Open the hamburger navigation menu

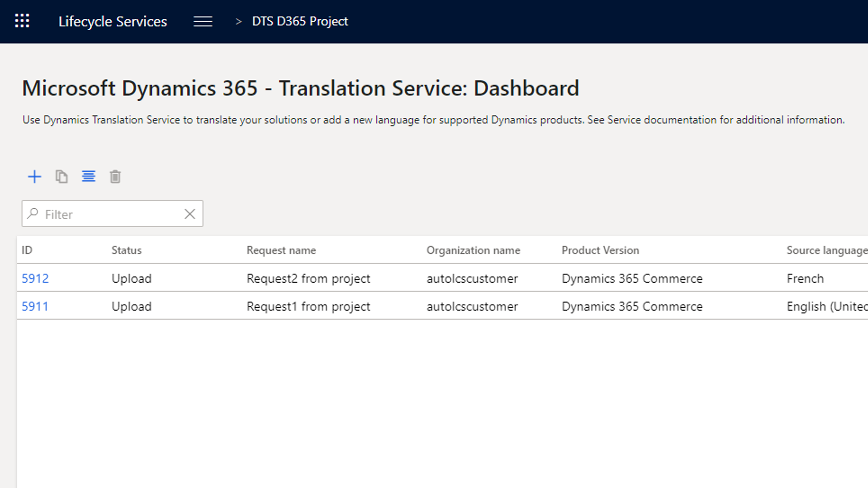203,21
